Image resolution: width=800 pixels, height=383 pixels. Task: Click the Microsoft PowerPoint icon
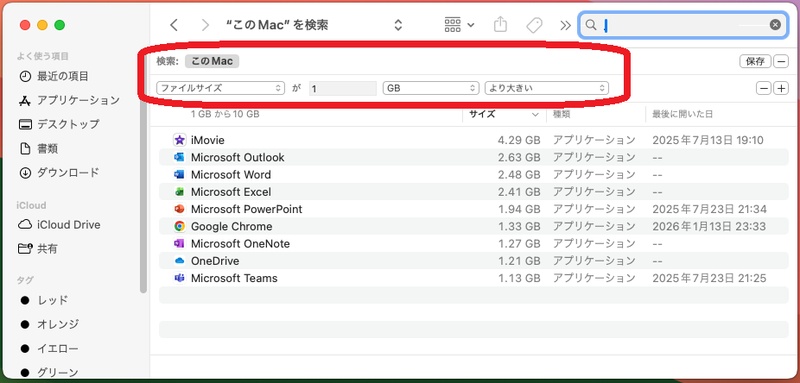179,209
